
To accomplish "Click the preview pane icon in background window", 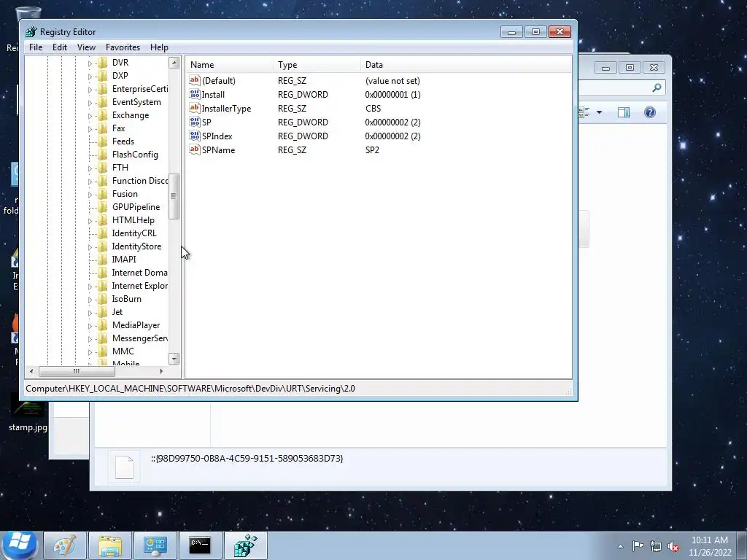I will point(624,112).
